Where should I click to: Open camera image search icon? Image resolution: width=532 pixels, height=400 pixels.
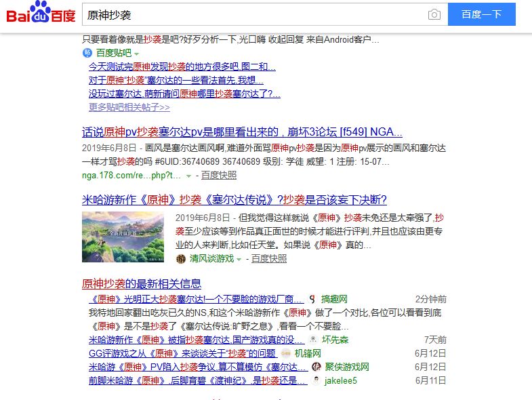(434, 15)
